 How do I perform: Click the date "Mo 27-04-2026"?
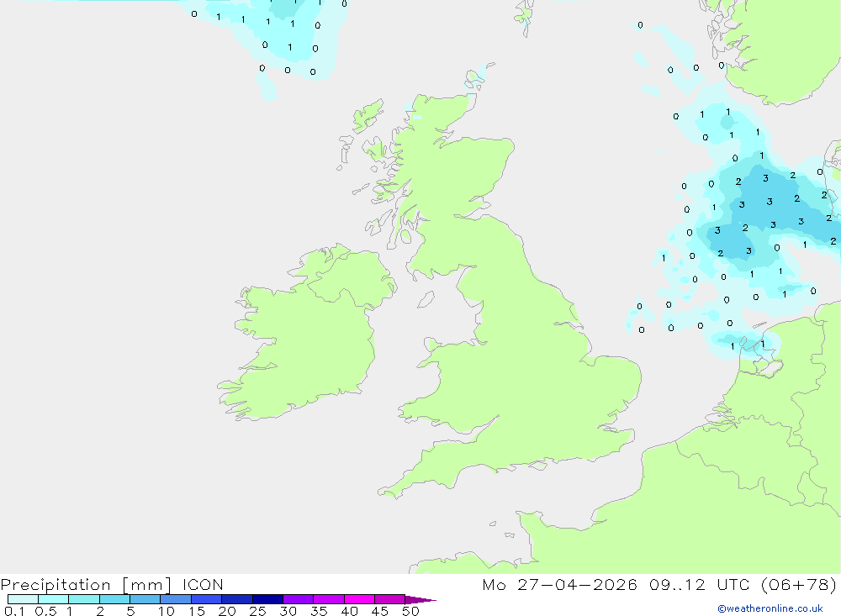[559, 584]
